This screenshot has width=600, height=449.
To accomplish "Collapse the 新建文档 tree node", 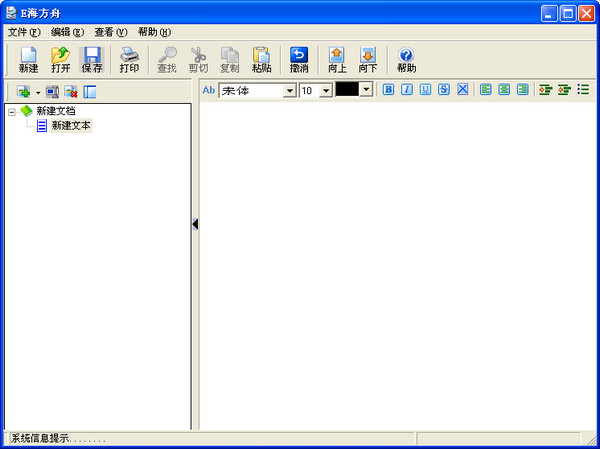I will (11, 111).
